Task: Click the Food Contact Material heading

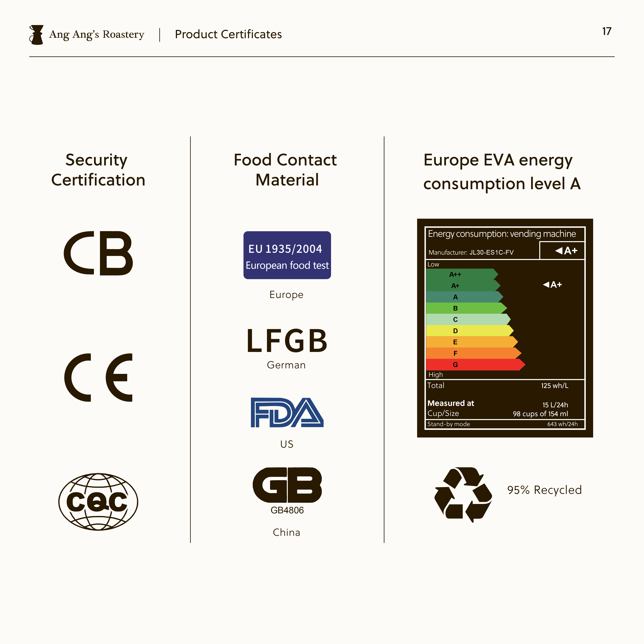Action: tap(286, 170)
